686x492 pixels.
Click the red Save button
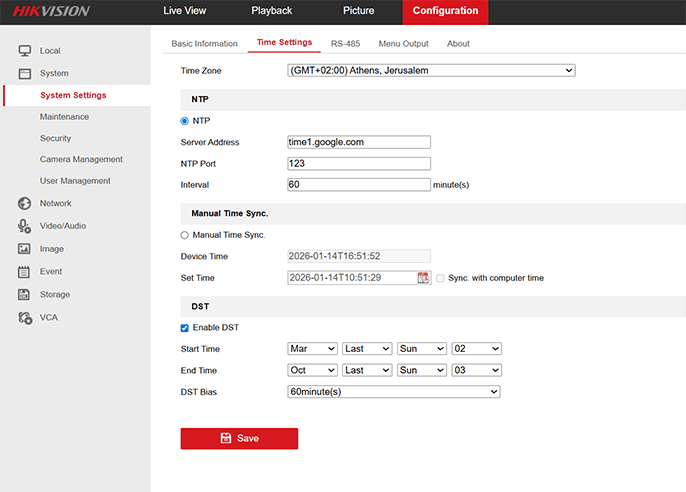click(239, 438)
